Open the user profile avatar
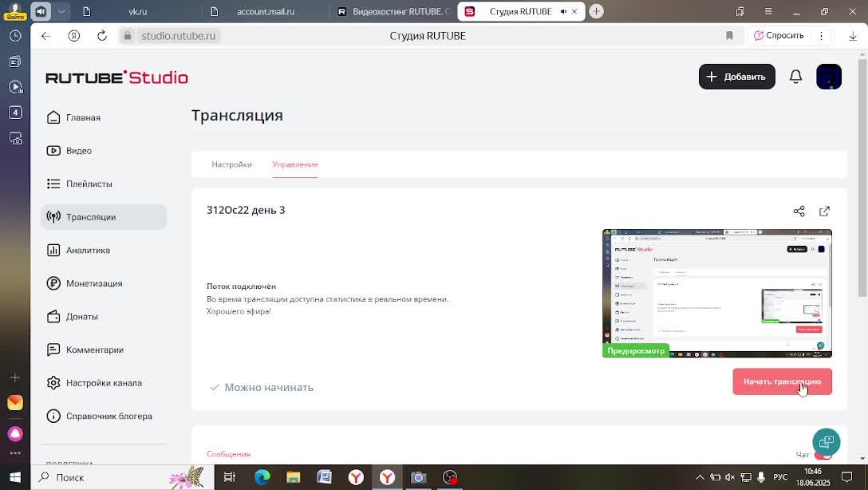 pos(829,77)
